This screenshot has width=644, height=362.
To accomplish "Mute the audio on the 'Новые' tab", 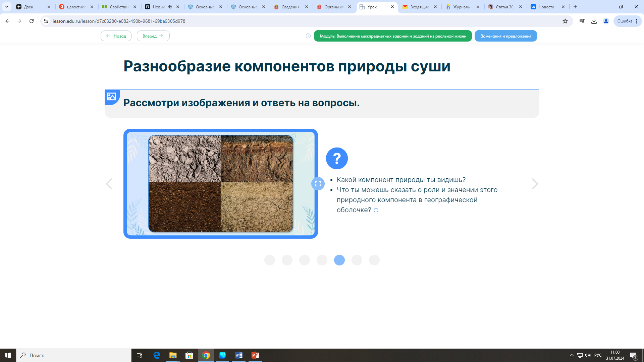I will coord(170,7).
